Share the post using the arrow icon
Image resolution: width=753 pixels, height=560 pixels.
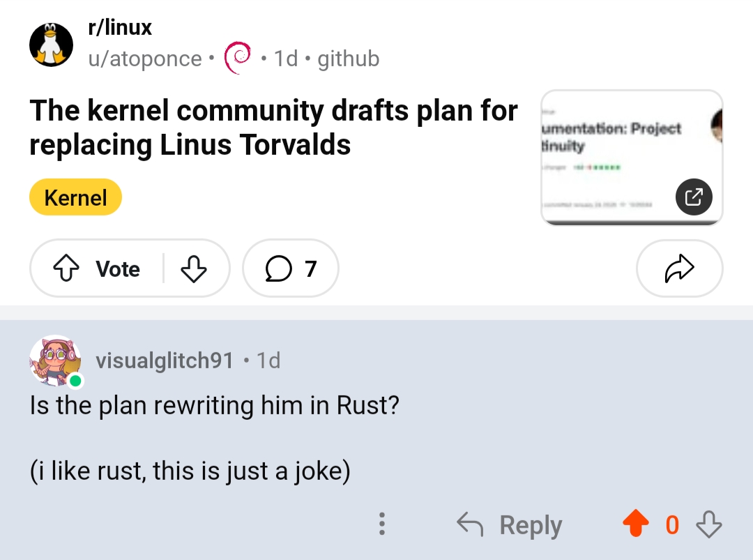679,269
